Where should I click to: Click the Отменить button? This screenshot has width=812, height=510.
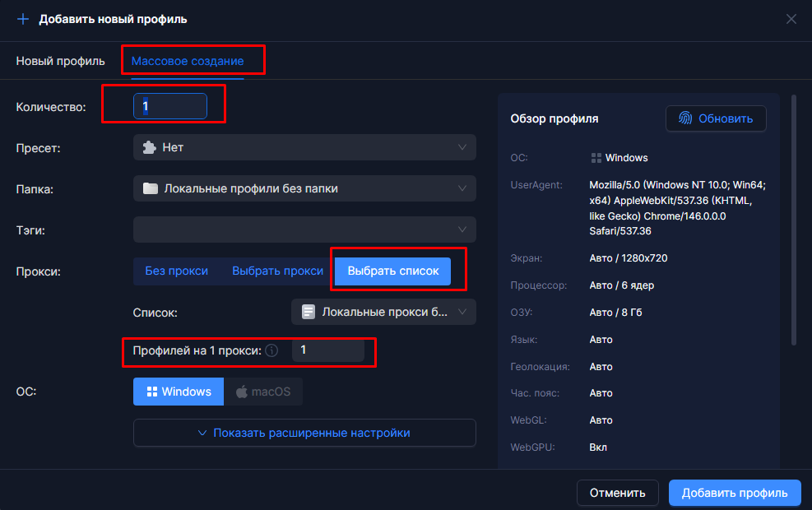pos(618,493)
